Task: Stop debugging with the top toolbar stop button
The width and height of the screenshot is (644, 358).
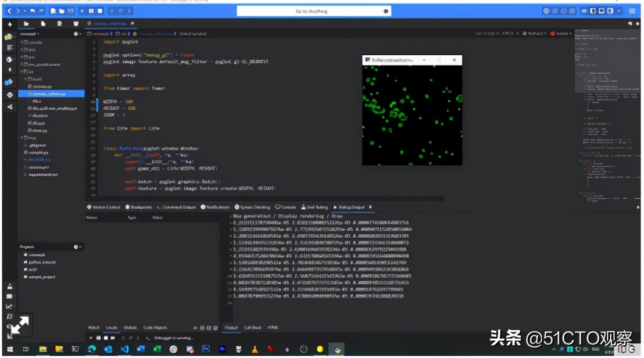Action: click(x=100, y=11)
